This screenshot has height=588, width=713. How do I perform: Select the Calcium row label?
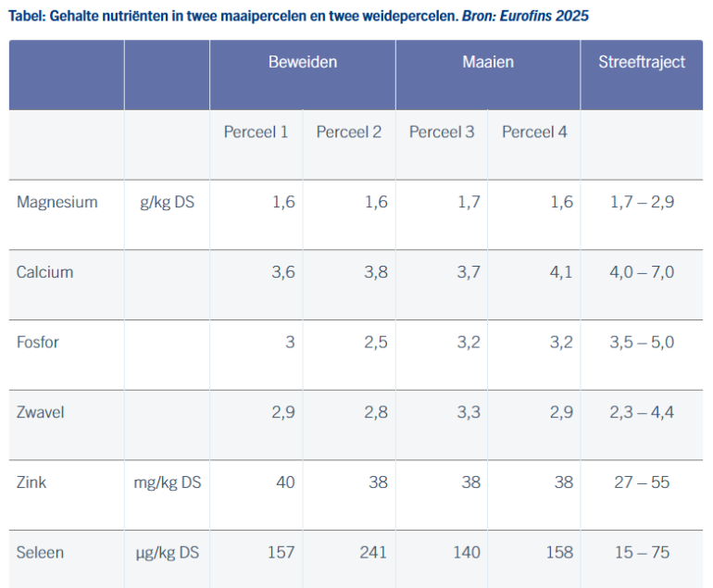pos(44,272)
